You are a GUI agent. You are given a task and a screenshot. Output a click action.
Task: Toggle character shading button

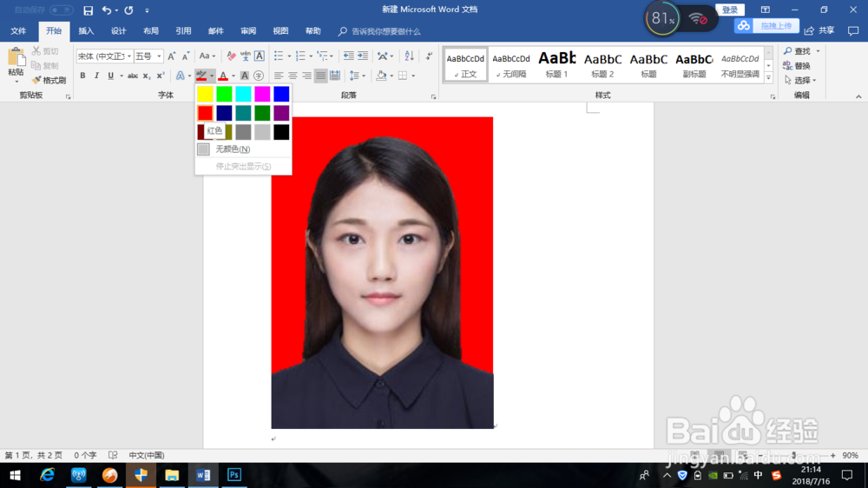(x=244, y=76)
